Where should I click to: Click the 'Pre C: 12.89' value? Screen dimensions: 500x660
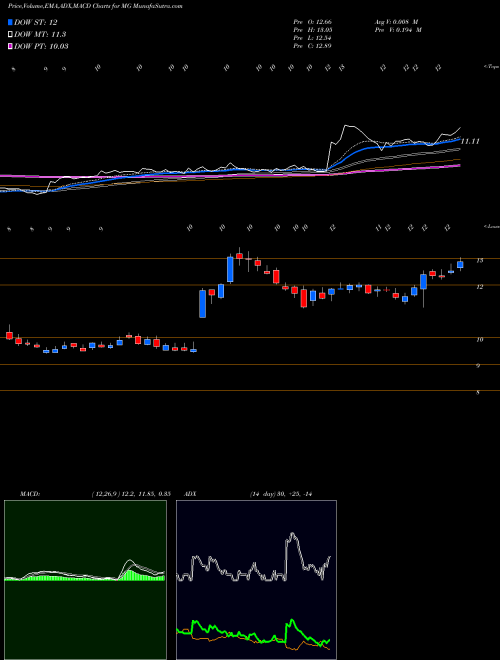pos(312,46)
